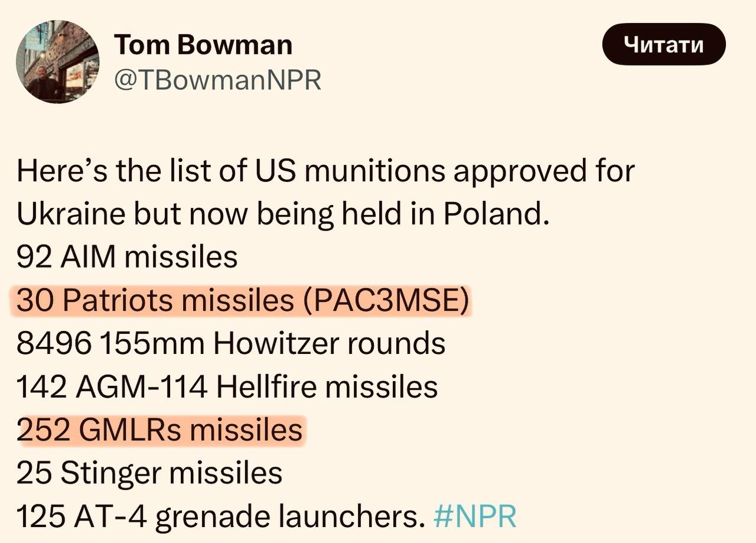The width and height of the screenshot is (756, 543).
Task: Click Tom Bowman's profile avatar photo
Action: click(57, 62)
